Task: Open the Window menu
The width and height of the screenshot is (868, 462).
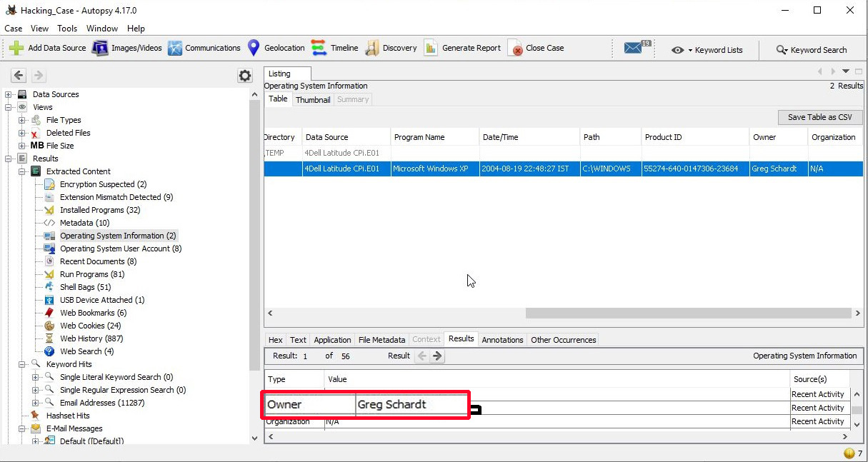Action: (102, 29)
